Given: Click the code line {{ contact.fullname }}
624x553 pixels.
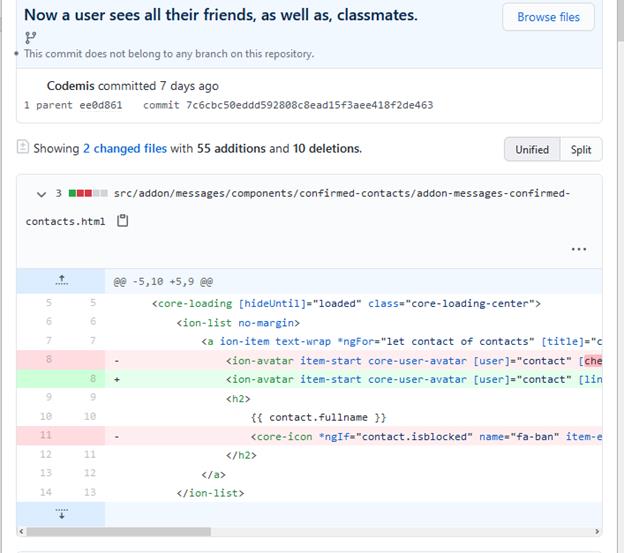Looking at the screenshot, I should pos(318,417).
